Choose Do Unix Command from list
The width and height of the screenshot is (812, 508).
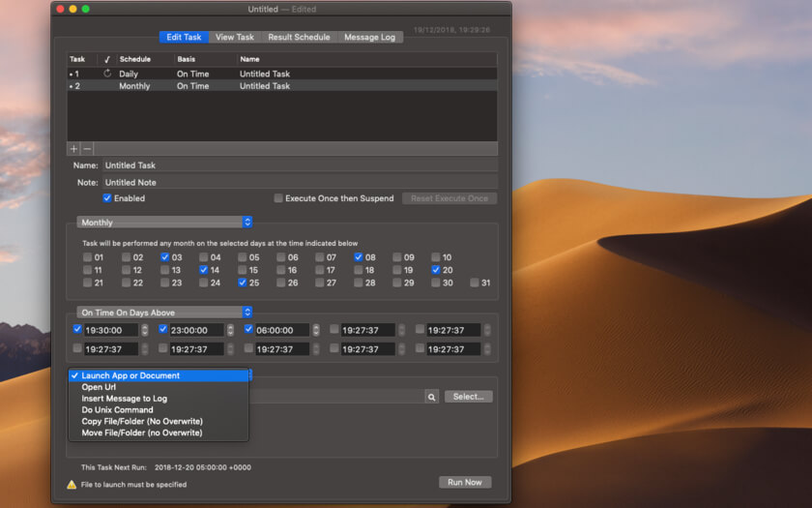117,410
